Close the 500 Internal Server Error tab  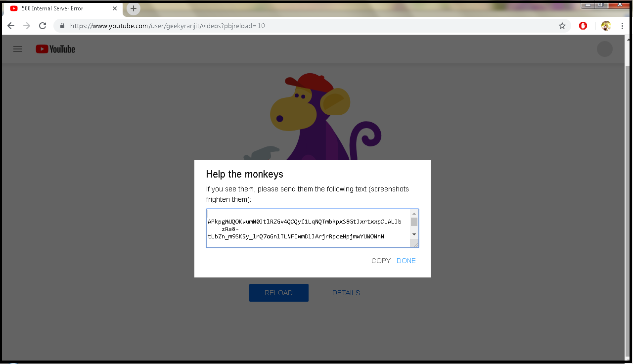[x=115, y=8]
